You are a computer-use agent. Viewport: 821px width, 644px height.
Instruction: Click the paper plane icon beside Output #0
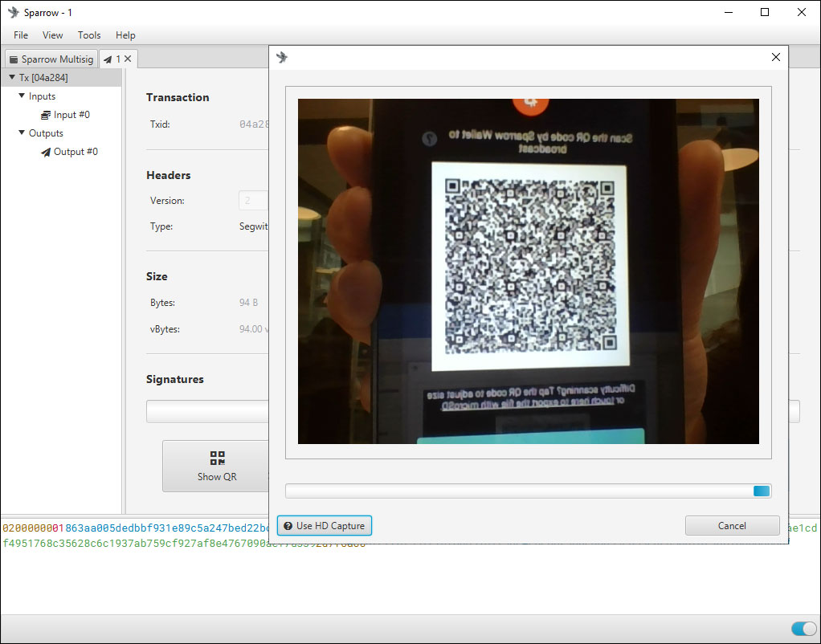click(x=46, y=152)
